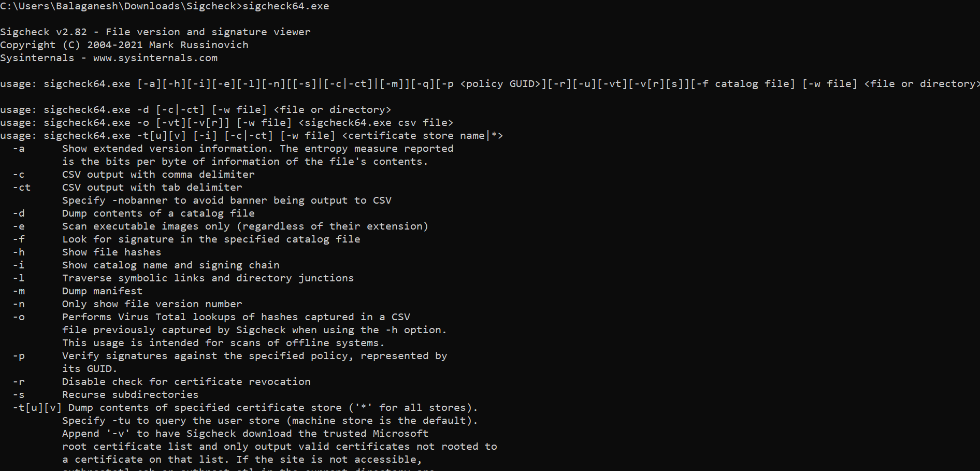Viewport: 980px width, 471px height.
Task: Click the -d option flag
Action: point(19,213)
